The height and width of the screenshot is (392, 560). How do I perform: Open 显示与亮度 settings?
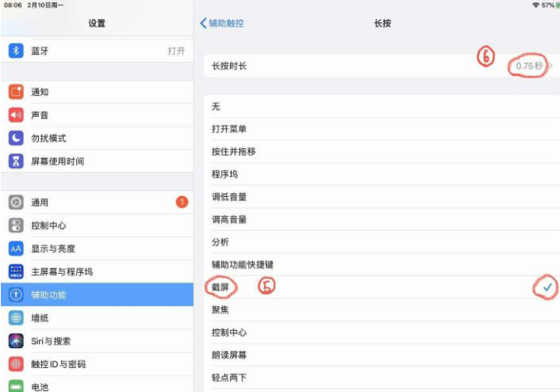coord(97,248)
